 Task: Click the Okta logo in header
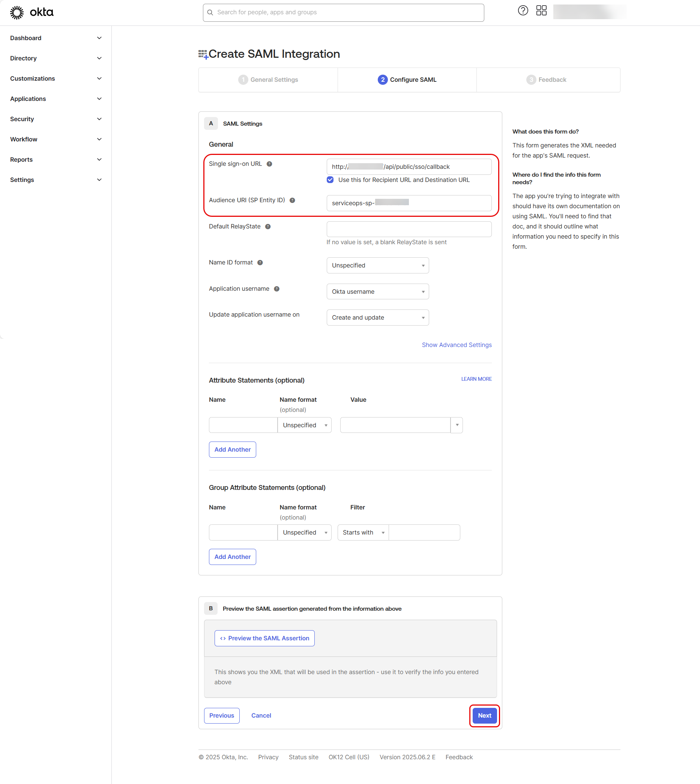pyautogui.click(x=32, y=12)
